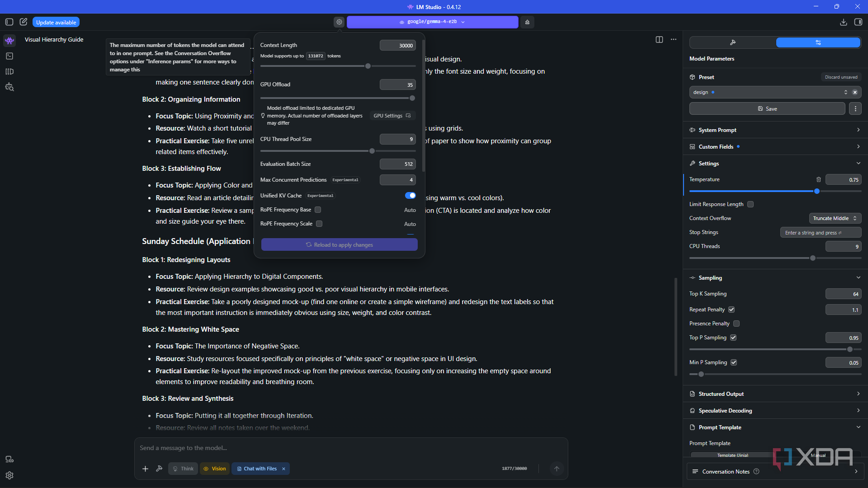Viewport: 868px width, 488px height.
Task: Expand the Structured Output section
Action: 775,394
